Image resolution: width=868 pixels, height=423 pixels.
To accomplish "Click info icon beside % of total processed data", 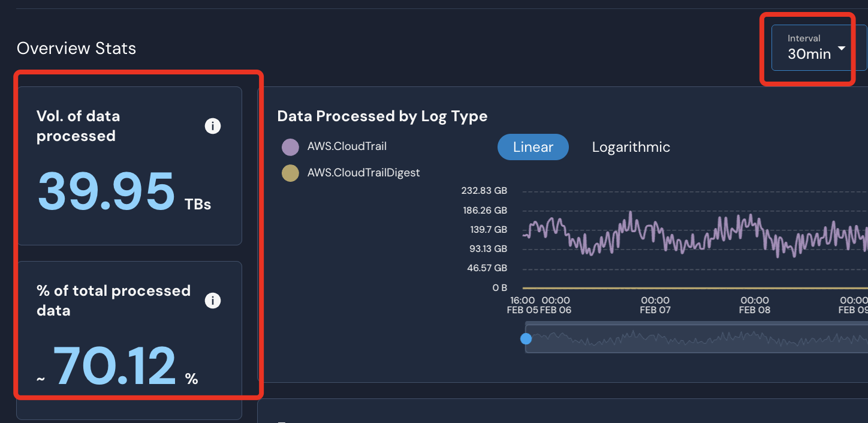I will (213, 301).
